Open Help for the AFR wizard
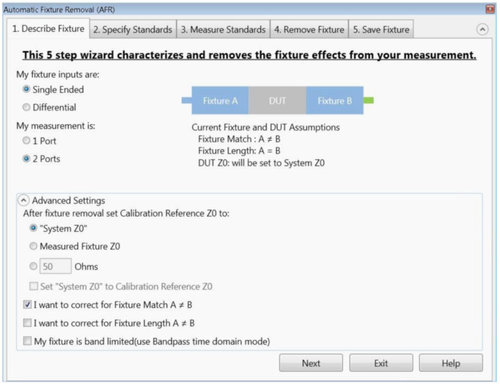This screenshot has height=384, width=500. 451,363
